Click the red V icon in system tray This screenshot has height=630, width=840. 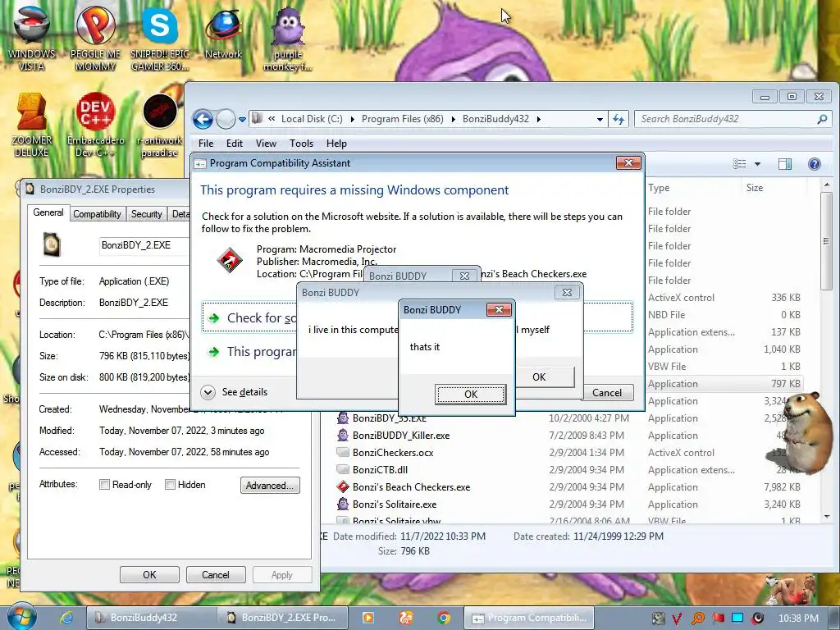(x=677, y=619)
